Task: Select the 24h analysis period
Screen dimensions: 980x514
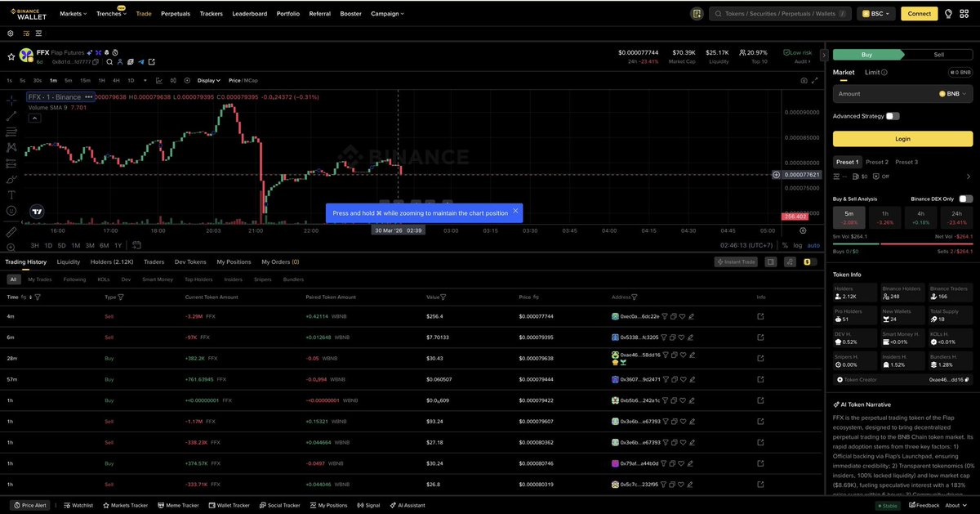Action: point(956,217)
